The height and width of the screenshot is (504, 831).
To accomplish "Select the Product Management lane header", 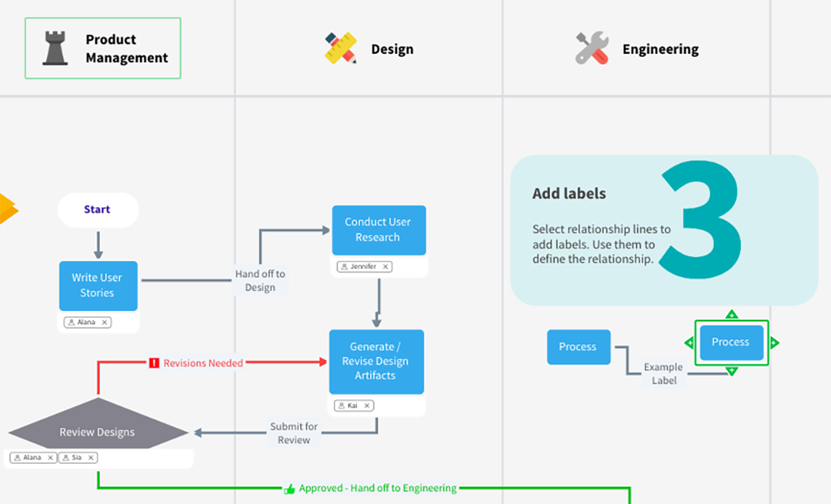I will click(x=103, y=48).
